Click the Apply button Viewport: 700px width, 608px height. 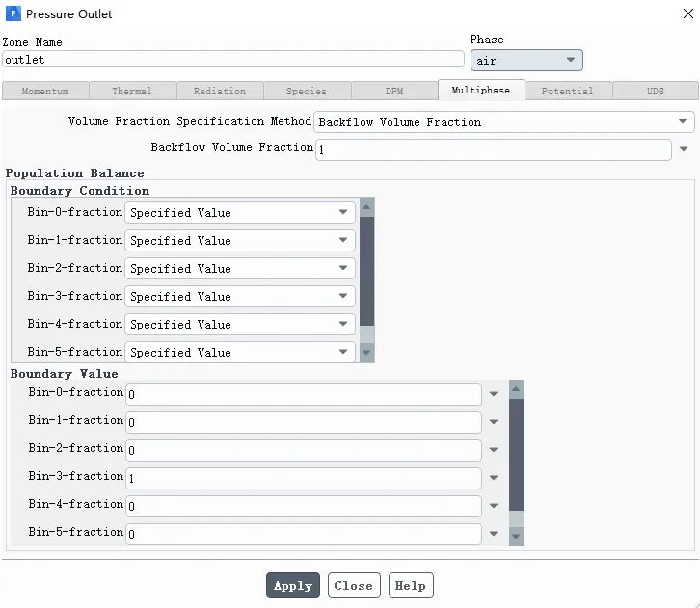point(293,585)
